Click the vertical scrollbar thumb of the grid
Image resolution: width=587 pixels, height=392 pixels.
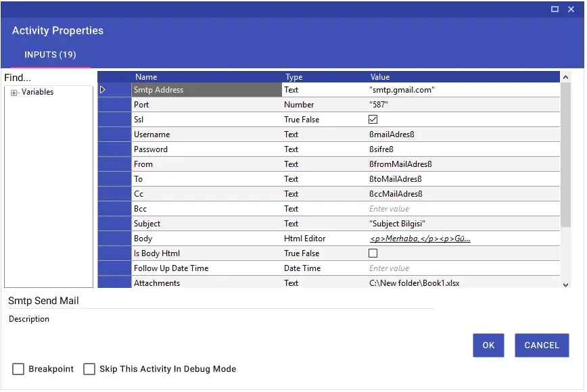[x=565, y=155]
